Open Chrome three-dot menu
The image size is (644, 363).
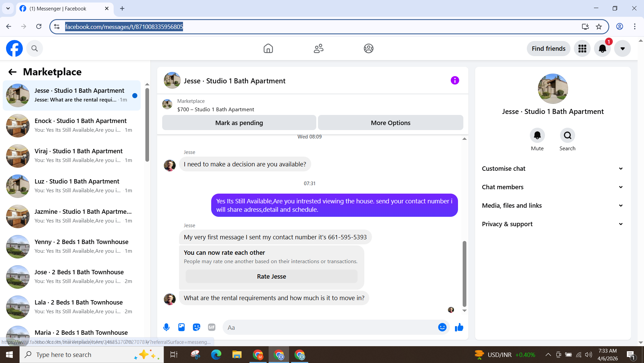click(635, 27)
